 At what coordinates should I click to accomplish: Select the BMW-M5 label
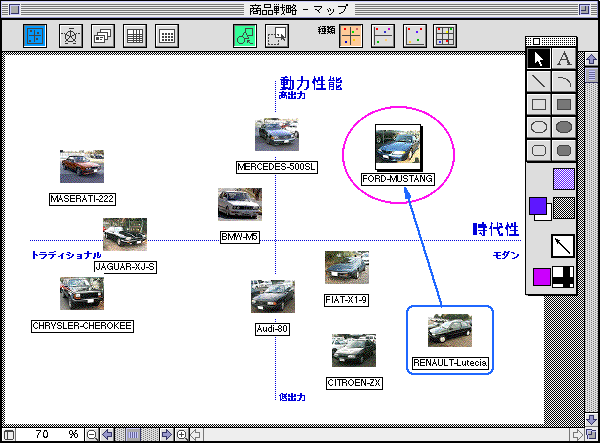click(240, 237)
